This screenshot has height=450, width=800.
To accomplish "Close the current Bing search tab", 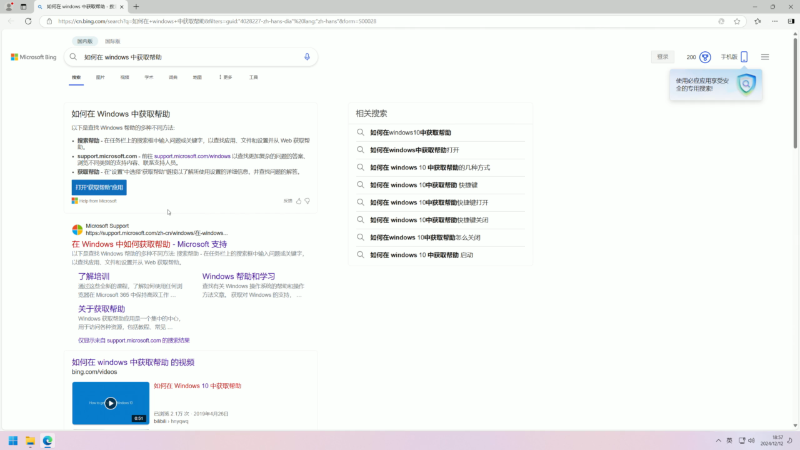I will point(121,7).
